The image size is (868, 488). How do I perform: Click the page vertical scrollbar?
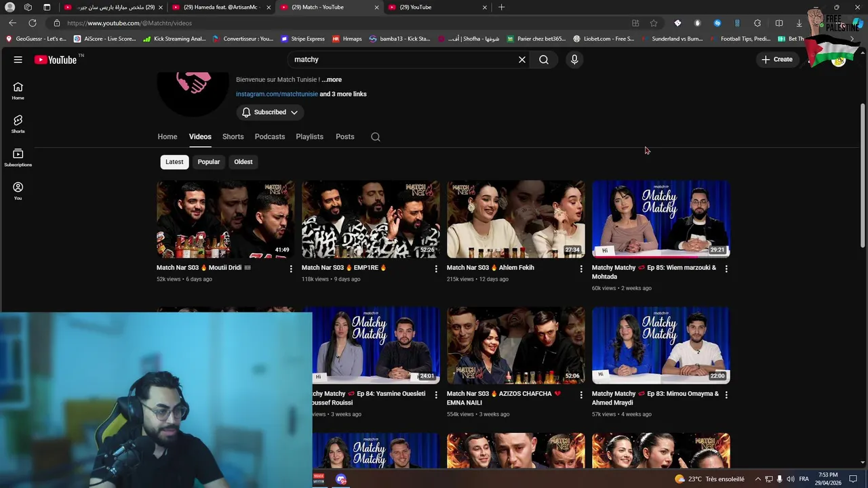[863, 176]
